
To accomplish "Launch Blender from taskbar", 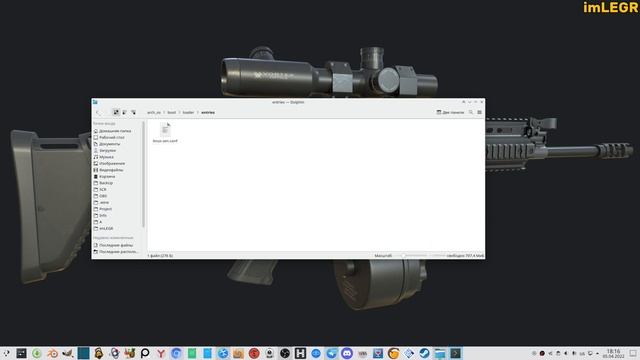I will pos(52,353).
